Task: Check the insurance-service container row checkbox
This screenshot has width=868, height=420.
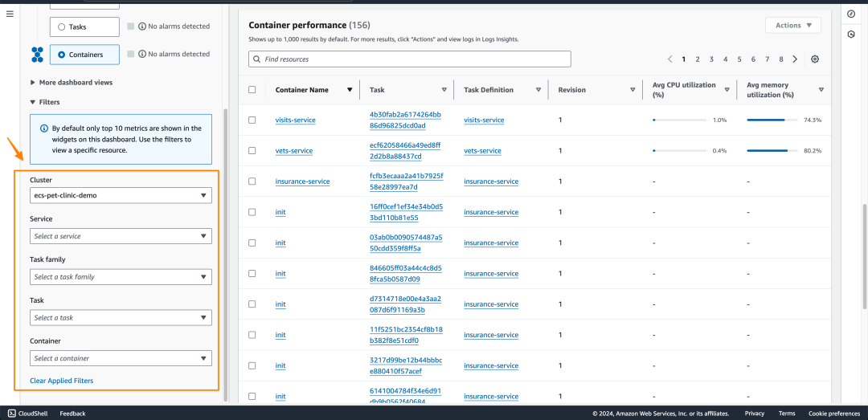Action: [x=252, y=181]
